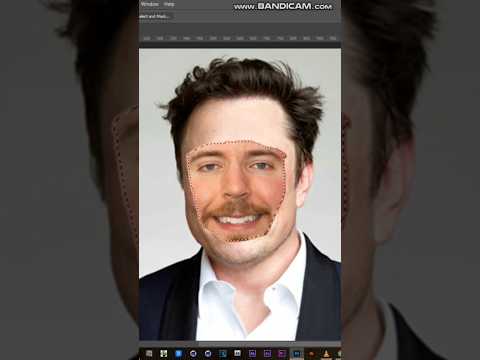
Task: Open VLC cone icon in taskbar
Action: click(x=326, y=353)
